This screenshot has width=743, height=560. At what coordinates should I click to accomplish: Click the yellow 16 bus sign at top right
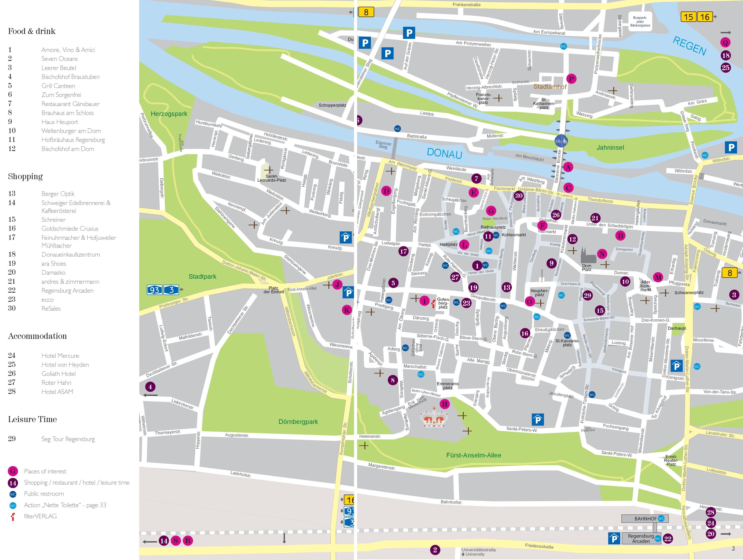point(705,17)
